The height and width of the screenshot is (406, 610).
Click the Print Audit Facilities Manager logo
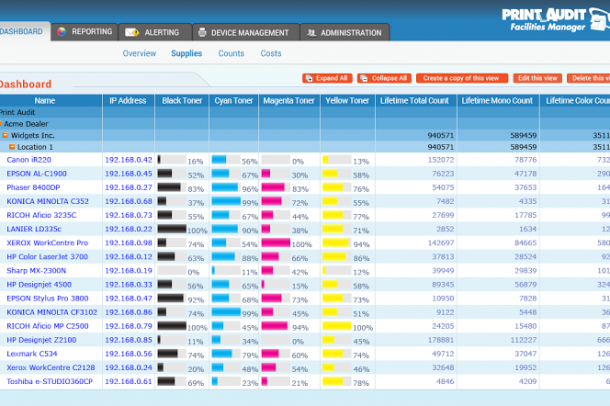point(556,19)
